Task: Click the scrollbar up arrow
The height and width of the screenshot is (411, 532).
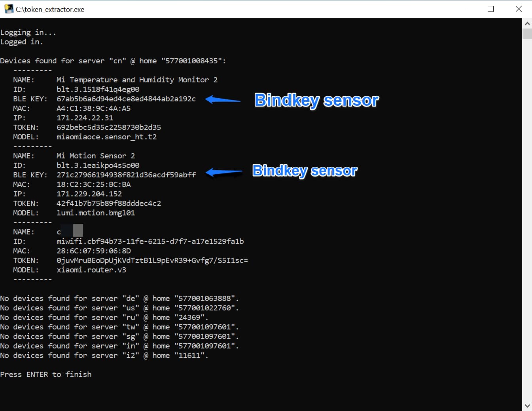Action: (x=527, y=23)
